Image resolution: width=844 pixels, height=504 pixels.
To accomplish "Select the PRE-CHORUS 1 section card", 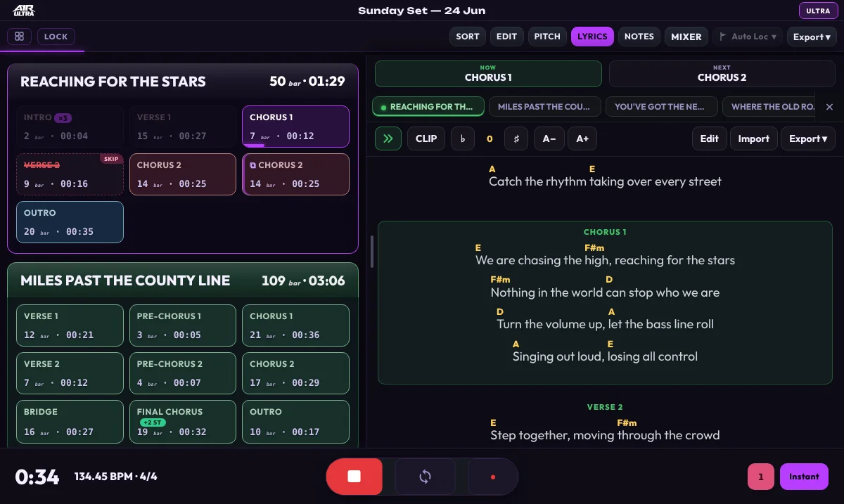I will point(183,326).
